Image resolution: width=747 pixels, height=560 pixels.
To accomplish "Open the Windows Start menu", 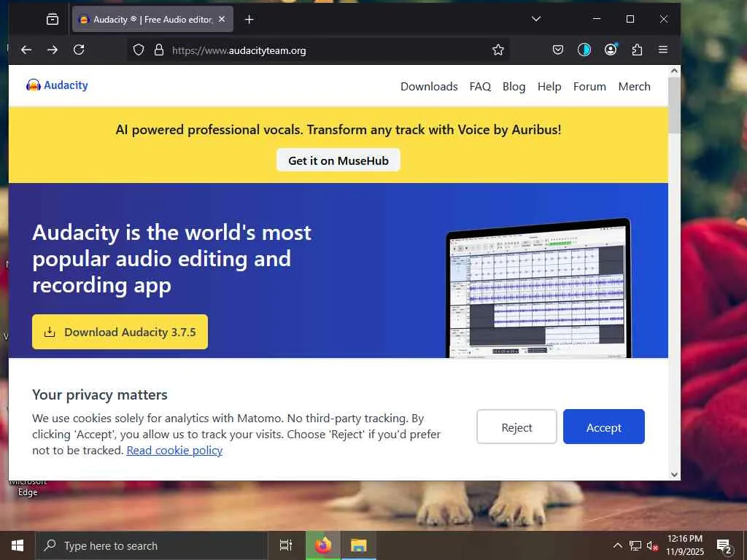I will tap(18, 545).
